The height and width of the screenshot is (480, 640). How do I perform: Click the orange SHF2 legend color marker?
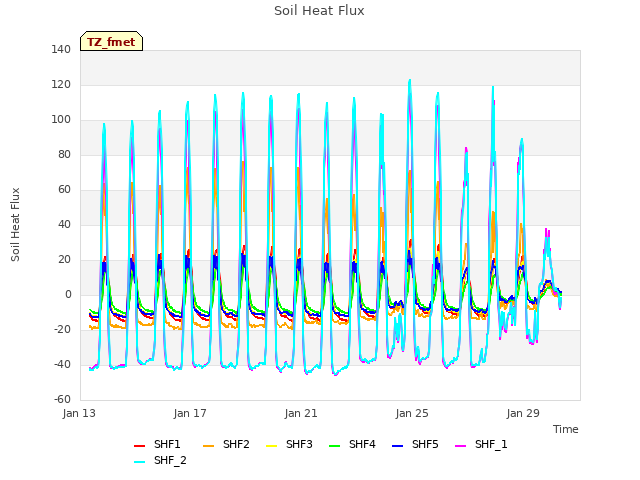209,446
